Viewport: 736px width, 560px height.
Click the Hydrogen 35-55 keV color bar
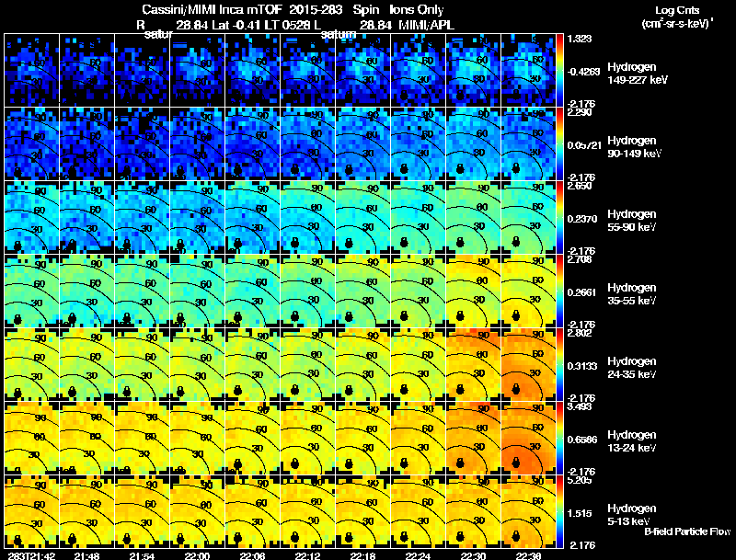coord(559,291)
